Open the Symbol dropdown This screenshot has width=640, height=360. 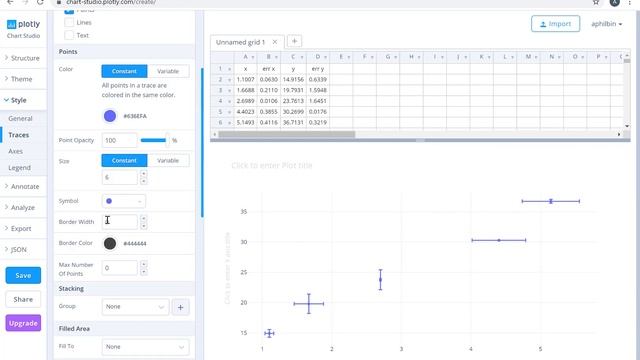point(123,201)
